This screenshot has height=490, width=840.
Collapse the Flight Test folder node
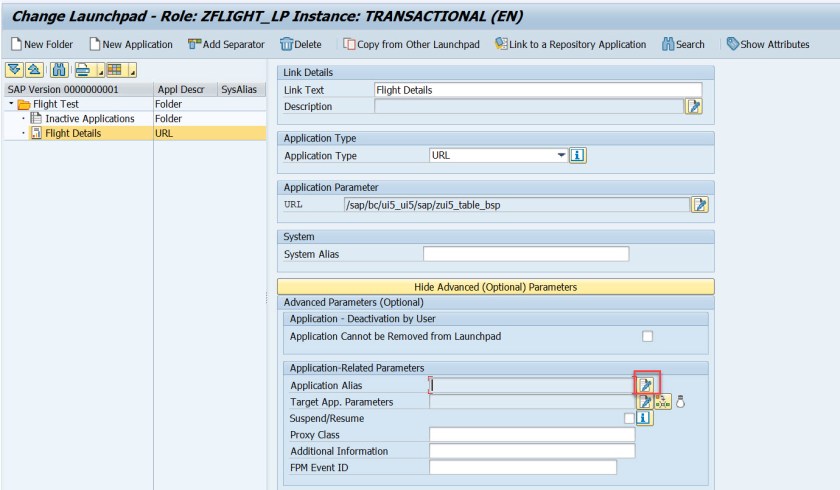click(x=11, y=103)
